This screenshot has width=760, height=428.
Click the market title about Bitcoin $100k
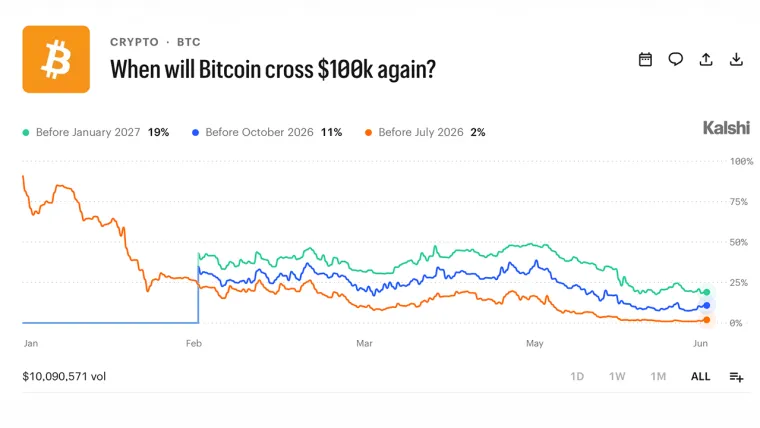point(273,69)
